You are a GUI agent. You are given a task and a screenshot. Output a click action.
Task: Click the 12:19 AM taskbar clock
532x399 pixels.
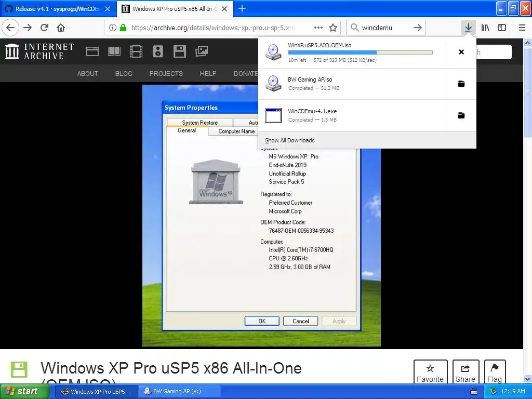pos(513,392)
